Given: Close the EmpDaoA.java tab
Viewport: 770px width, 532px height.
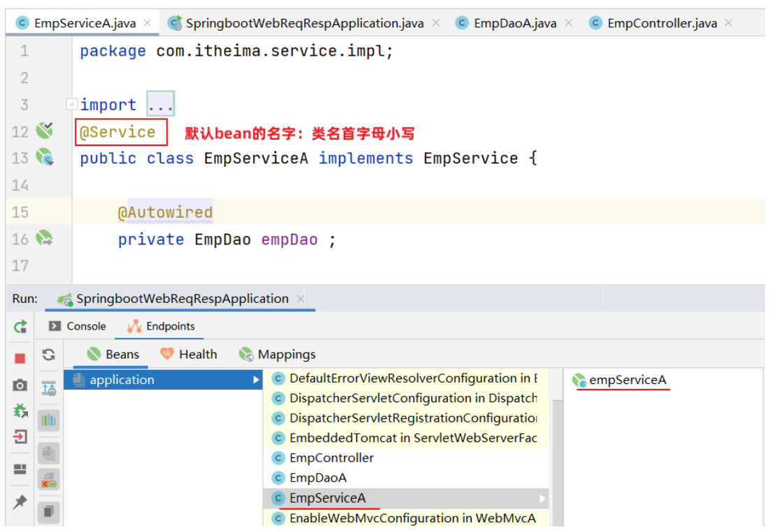Looking at the screenshot, I should click(x=569, y=22).
